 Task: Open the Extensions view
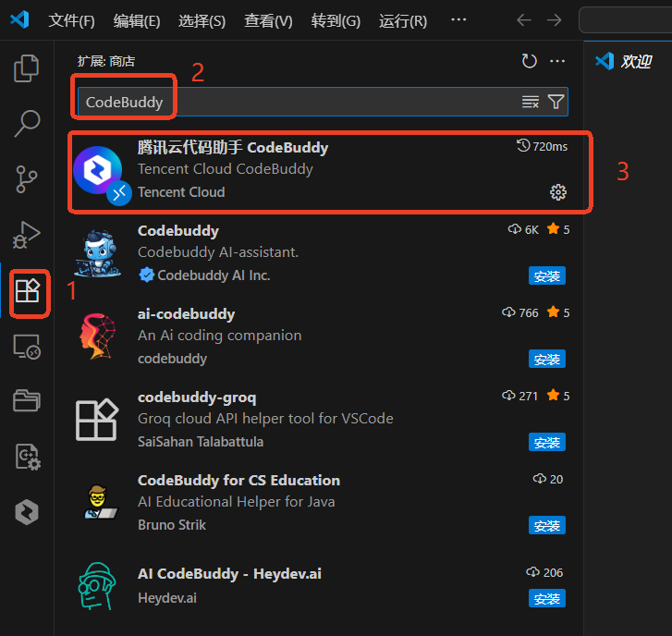click(28, 291)
